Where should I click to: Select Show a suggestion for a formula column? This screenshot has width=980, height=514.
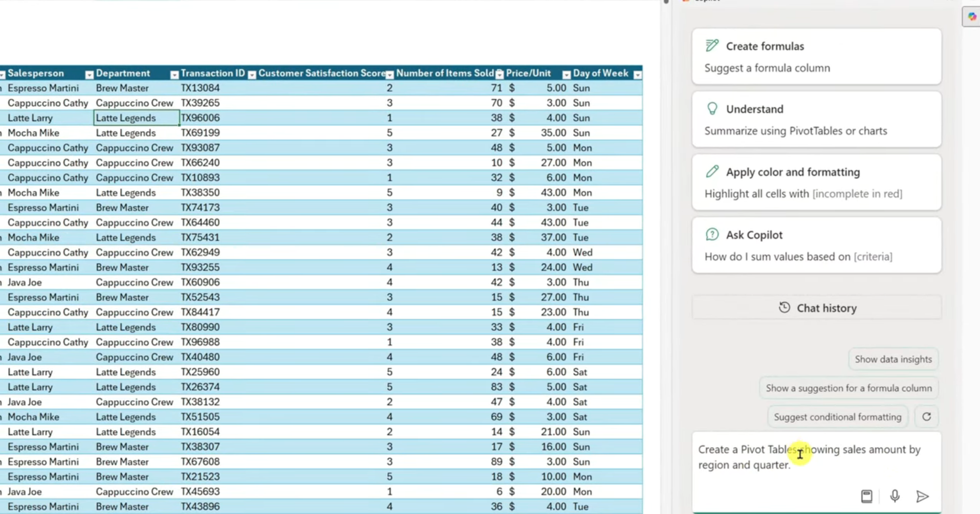click(x=848, y=388)
